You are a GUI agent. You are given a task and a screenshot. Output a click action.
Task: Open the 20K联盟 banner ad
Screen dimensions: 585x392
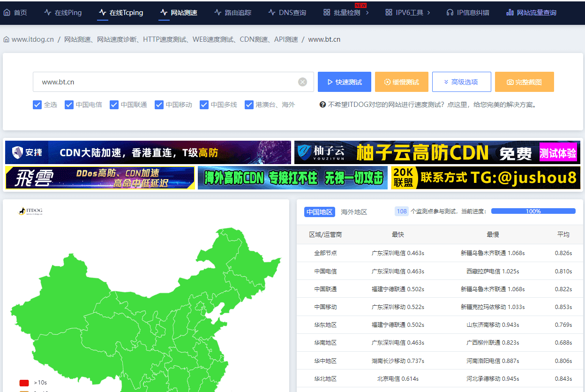pyautogui.click(x=486, y=178)
